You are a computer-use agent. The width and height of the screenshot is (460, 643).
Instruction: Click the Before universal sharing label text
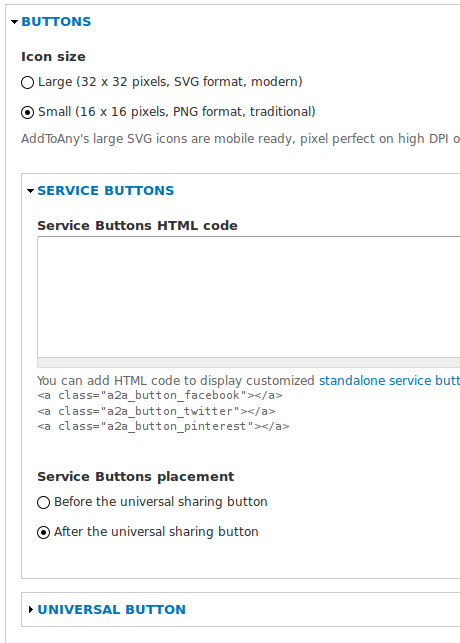coord(161,502)
